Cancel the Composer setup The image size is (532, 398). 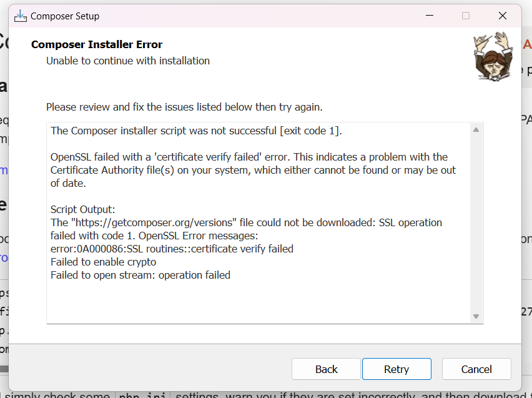[x=476, y=369]
